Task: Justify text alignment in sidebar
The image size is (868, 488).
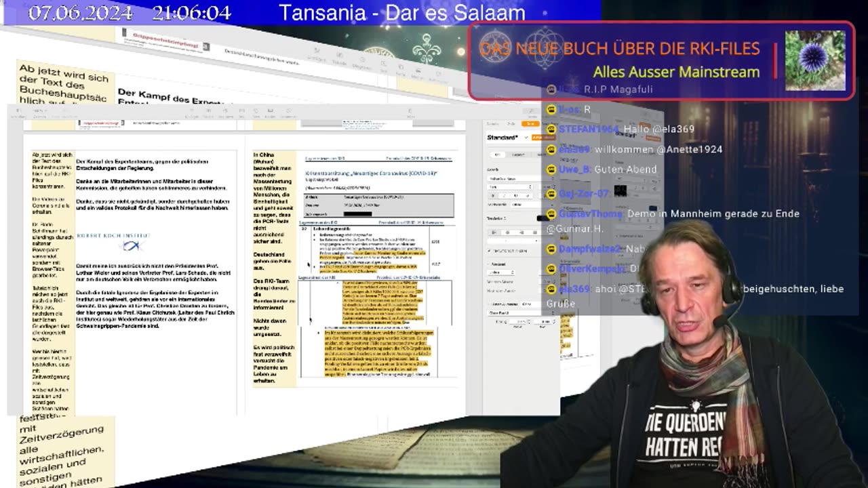Action: click(x=535, y=232)
